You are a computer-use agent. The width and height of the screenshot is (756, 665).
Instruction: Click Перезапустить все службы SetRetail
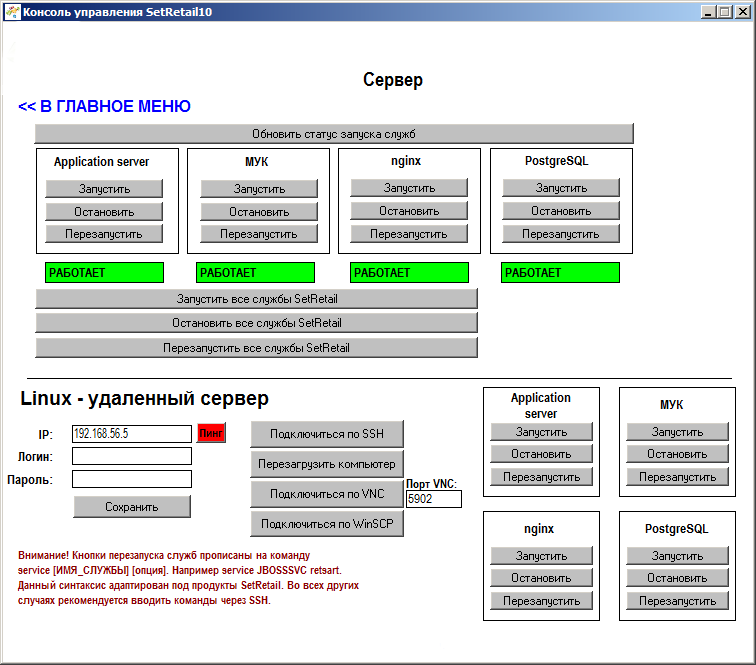pyautogui.click(x=256, y=348)
